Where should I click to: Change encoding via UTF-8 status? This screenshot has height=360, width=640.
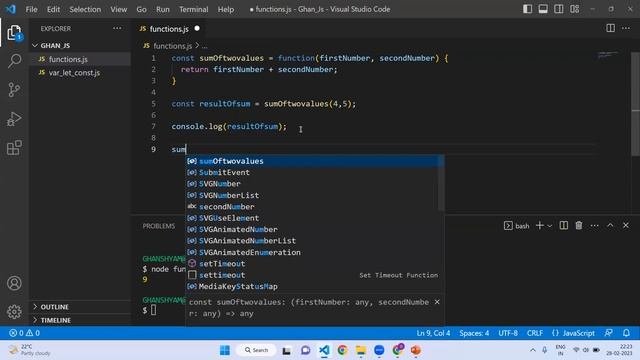coord(508,333)
